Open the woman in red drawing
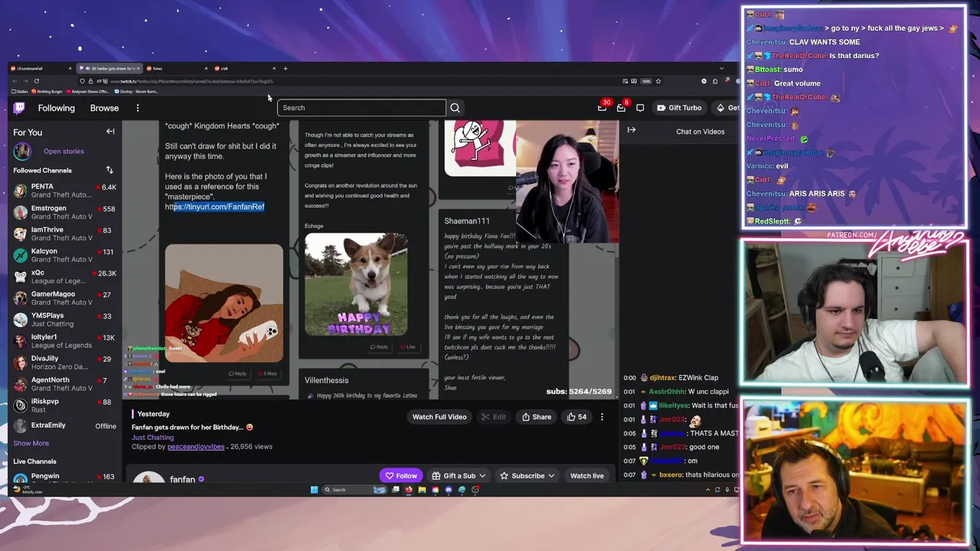Viewport: 980px width, 551px height. click(x=224, y=304)
